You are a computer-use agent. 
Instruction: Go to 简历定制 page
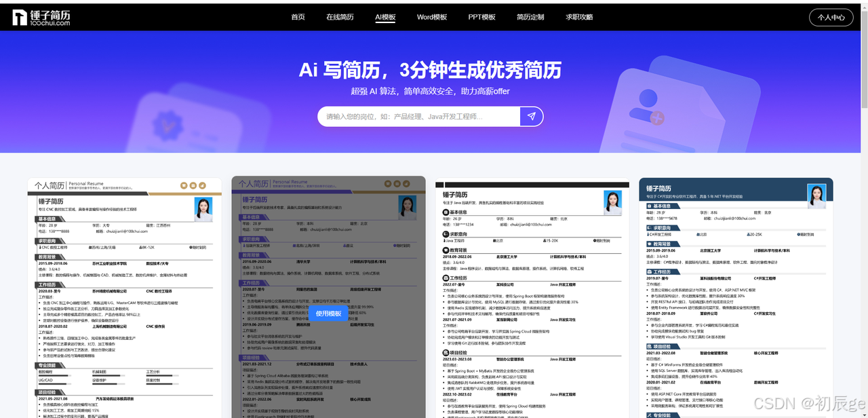(530, 17)
